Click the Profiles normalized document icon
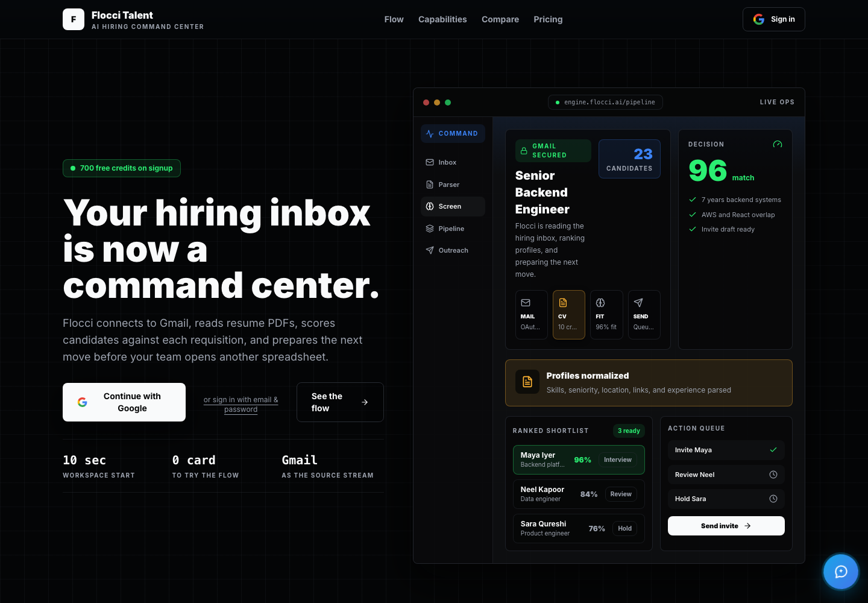 [527, 382]
